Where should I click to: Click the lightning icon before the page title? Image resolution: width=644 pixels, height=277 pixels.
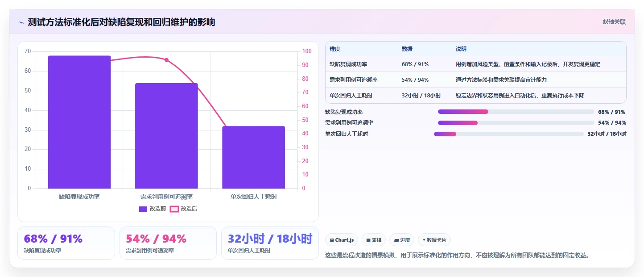click(21, 22)
